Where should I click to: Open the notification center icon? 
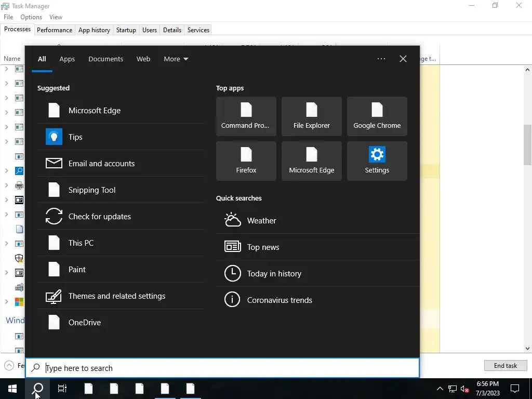coord(515,389)
